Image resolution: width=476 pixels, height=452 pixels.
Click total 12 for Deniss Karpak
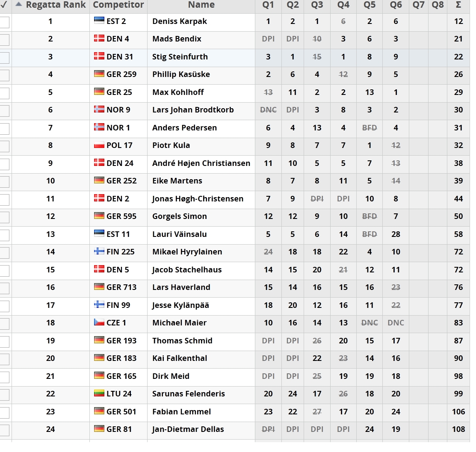pos(458,21)
